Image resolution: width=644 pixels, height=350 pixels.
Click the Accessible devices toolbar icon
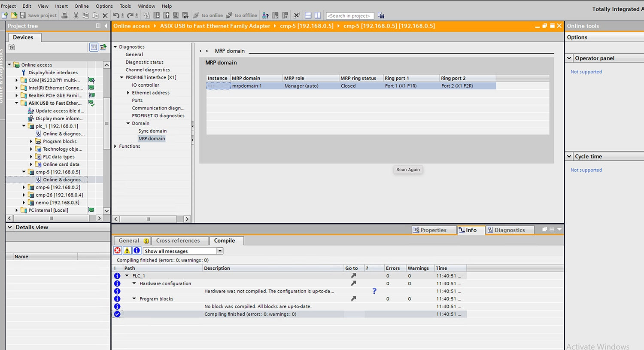tap(265, 15)
